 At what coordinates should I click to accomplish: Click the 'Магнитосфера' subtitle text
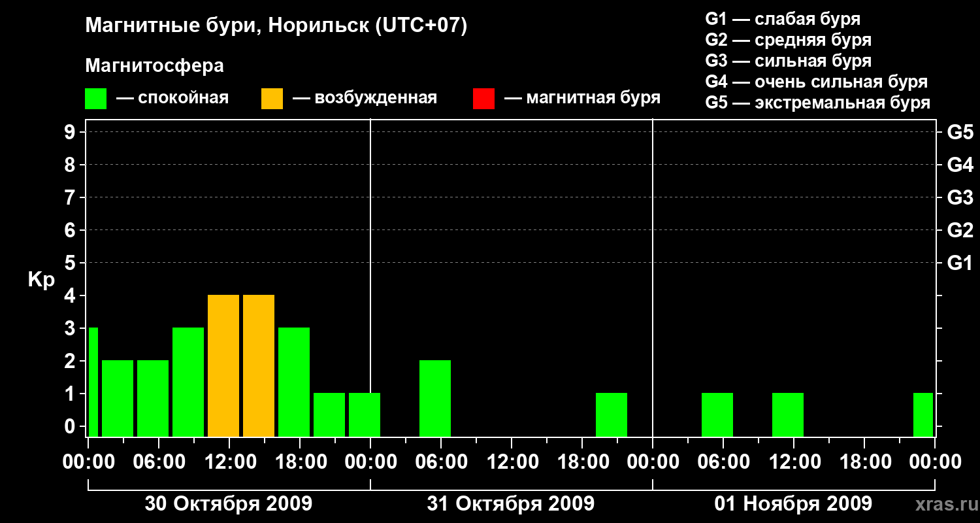[155, 66]
